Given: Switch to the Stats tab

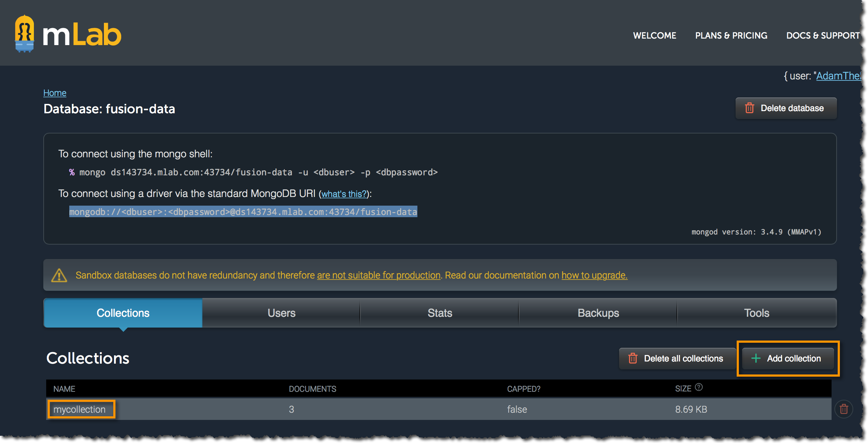Looking at the screenshot, I should point(440,313).
